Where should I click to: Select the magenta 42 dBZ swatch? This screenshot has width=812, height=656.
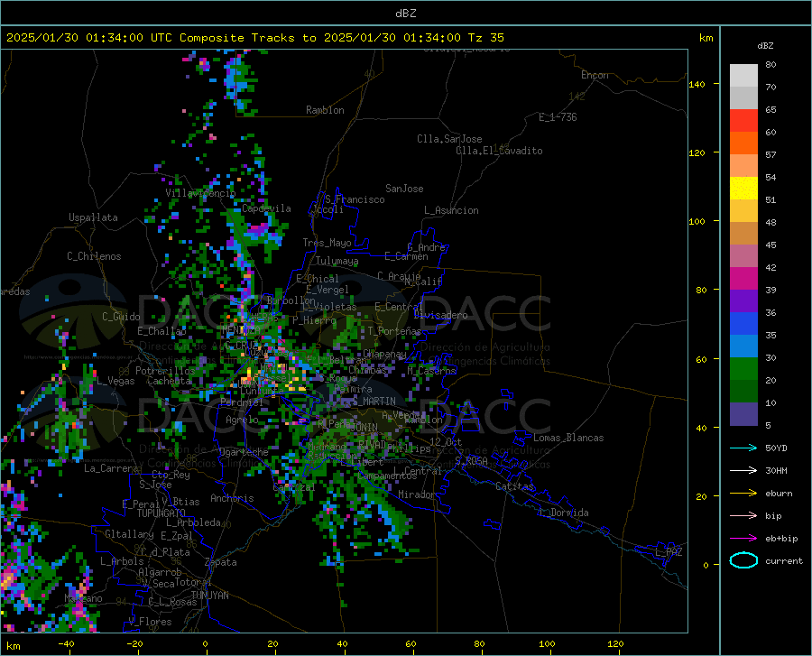[743, 279]
